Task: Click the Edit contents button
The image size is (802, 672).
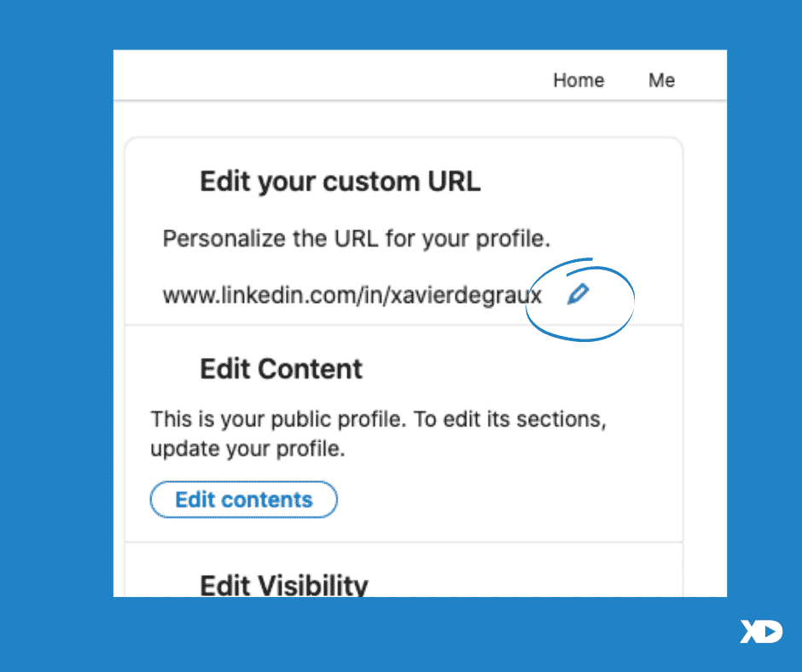Action: click(x=243, y=500)
